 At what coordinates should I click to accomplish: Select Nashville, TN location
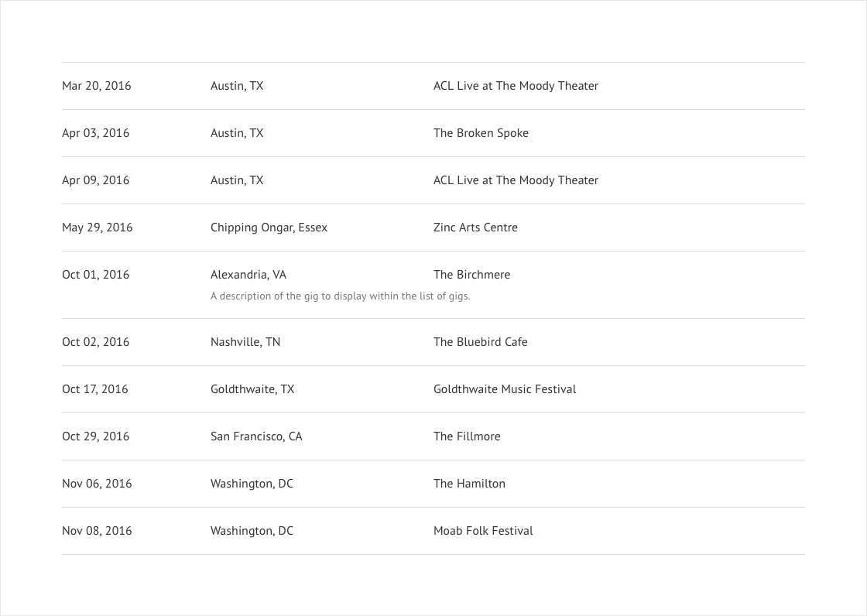(245, 342)
